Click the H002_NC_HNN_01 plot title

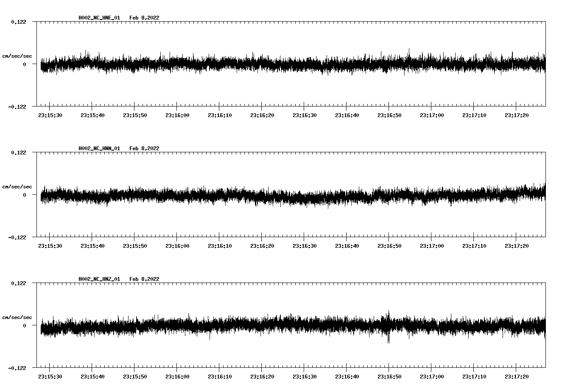click(x=99, y=148)
